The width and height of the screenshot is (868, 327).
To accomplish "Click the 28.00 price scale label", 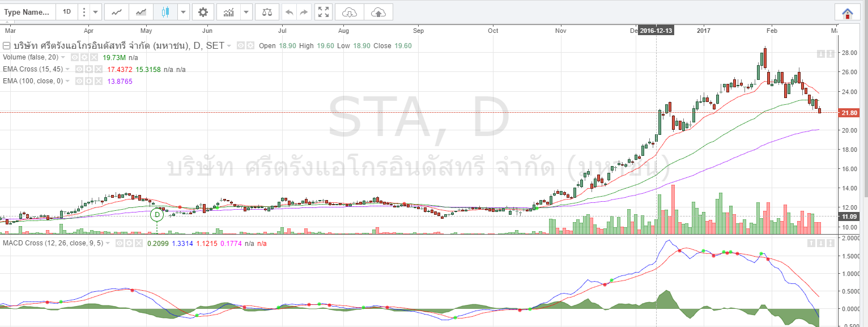I will click(848, 53).
